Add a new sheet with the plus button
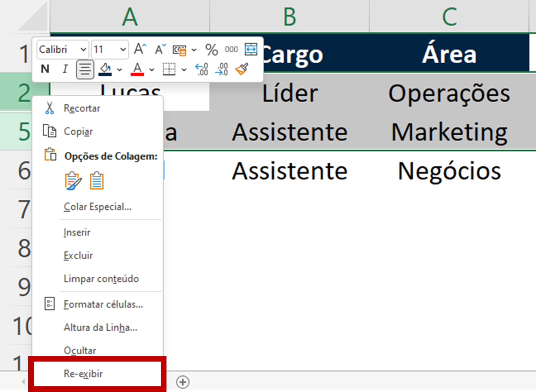536x392 pixels. pos(183,382)
